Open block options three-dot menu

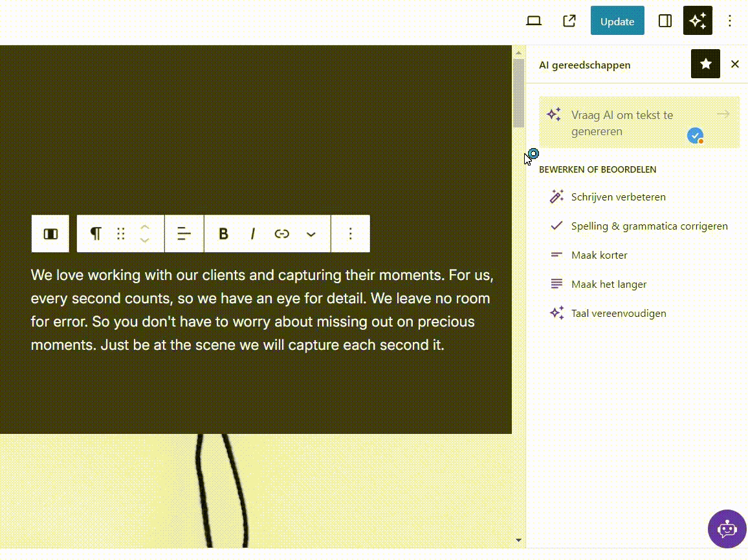click(351, 233)
